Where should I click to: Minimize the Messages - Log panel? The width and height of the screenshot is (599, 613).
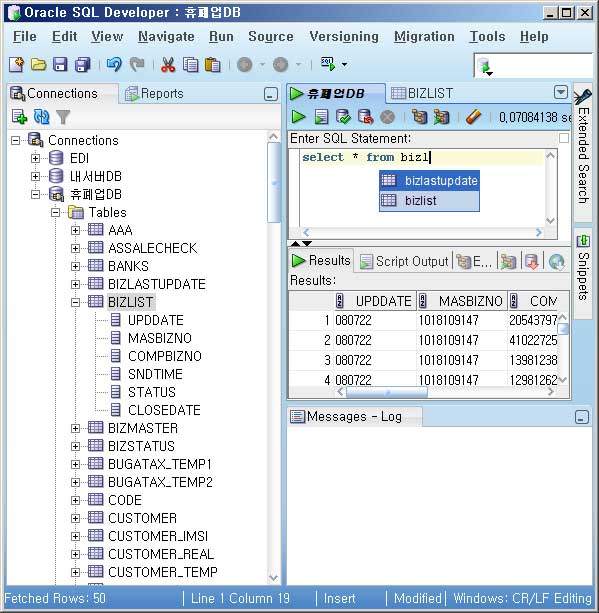(582, 417)
